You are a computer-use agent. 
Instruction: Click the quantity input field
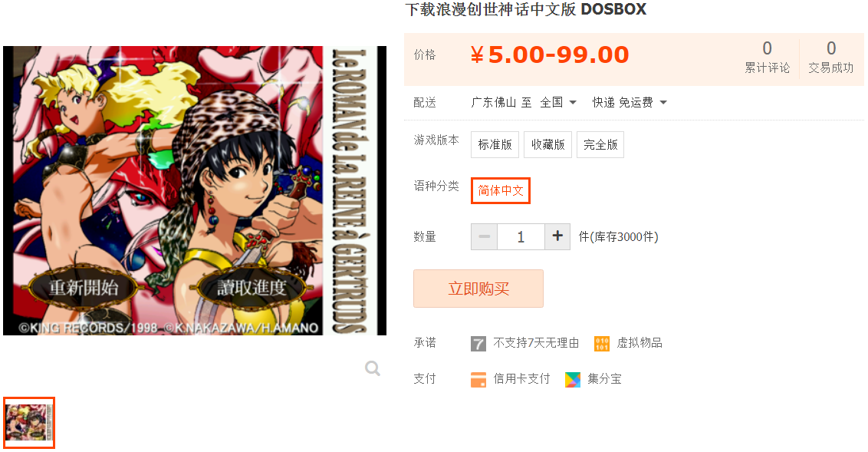tap(521, 236)
